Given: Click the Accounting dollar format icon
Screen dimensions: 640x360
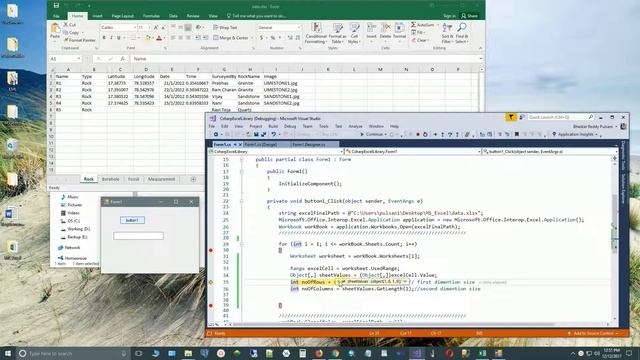Looking at the screenshot, I should point(262,38).
